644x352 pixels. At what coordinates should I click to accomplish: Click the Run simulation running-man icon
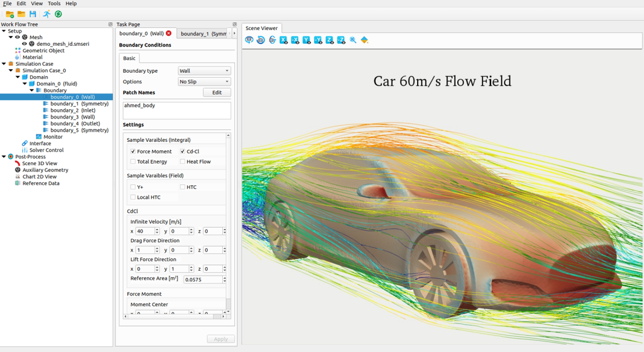pos(46,14)
